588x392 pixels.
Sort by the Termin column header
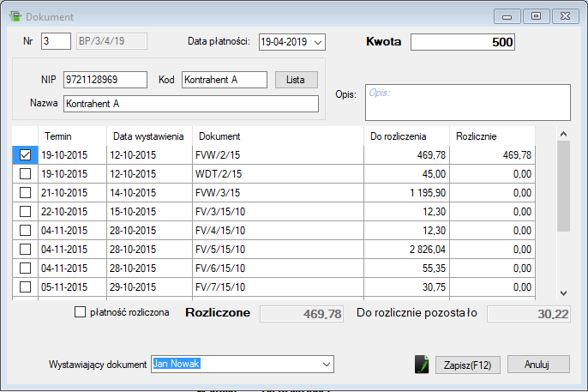tap(58, 136)
